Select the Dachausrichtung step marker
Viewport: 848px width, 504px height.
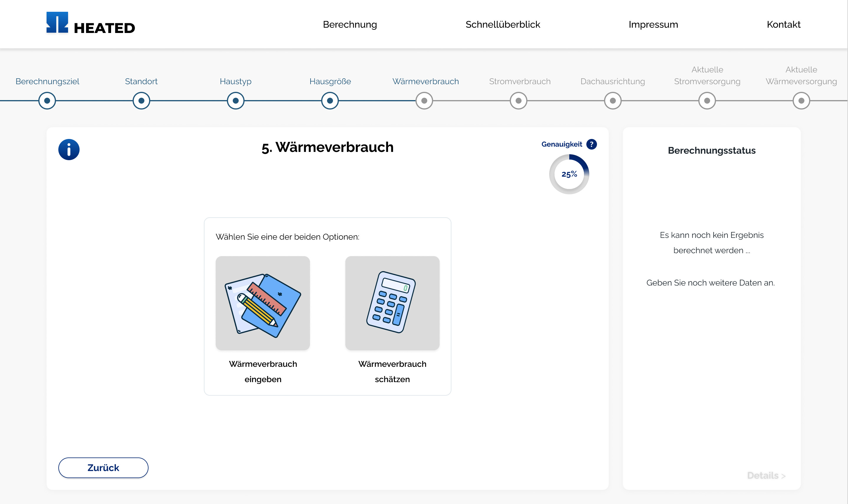(613, 101)
